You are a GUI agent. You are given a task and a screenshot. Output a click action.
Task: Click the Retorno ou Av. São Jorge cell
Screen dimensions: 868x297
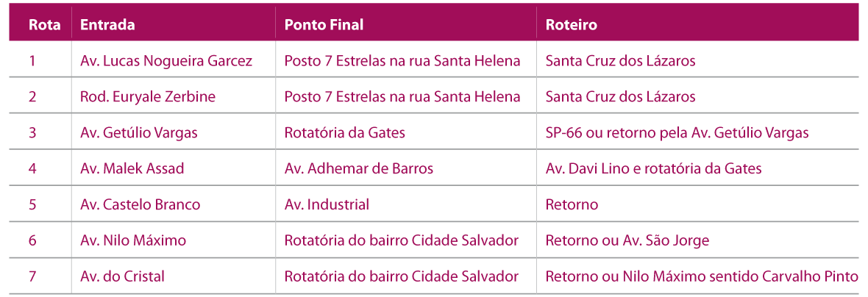(x=627, y=240)
